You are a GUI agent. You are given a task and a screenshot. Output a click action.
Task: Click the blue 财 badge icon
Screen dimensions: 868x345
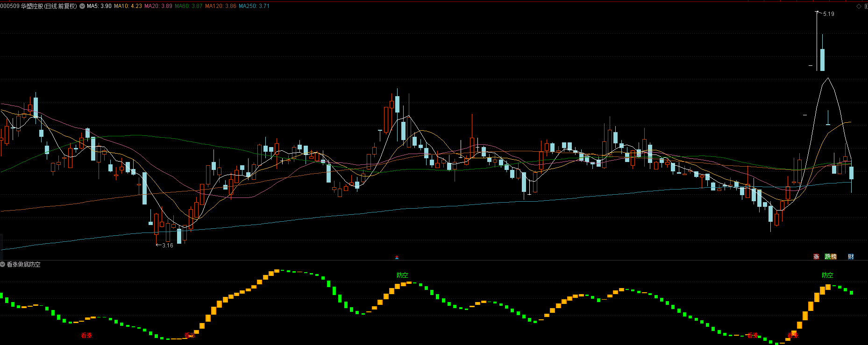tap(851, 256)
